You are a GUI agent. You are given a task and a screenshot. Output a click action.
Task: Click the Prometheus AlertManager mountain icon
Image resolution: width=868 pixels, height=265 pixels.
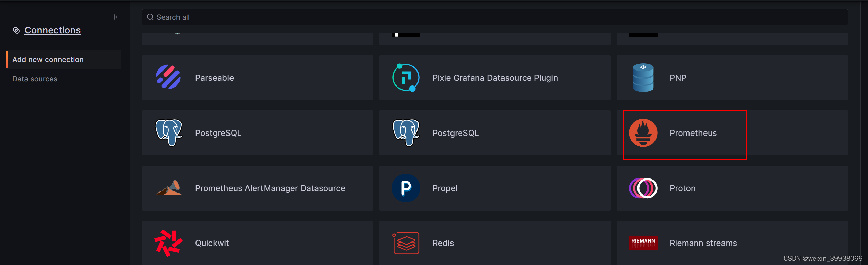click(169, 188)
